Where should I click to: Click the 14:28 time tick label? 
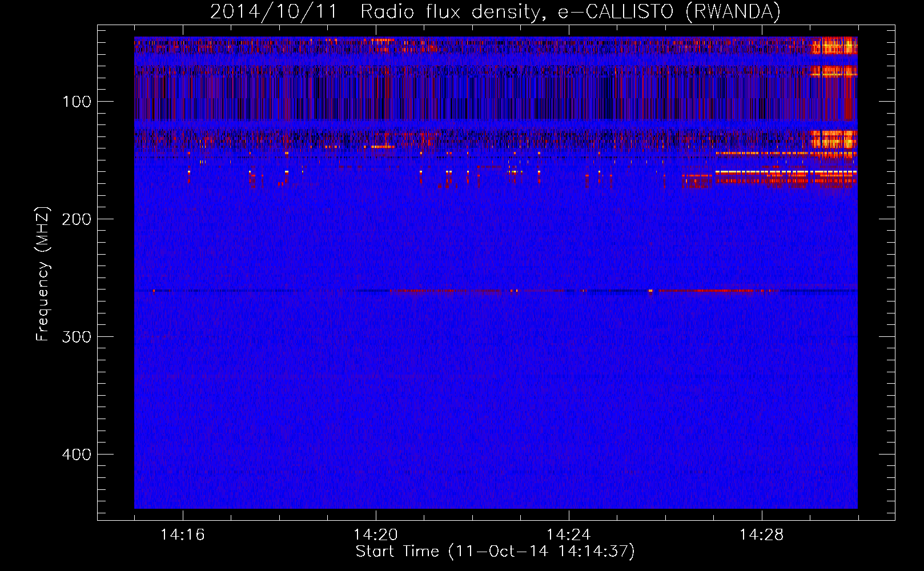tap(762, 535)
